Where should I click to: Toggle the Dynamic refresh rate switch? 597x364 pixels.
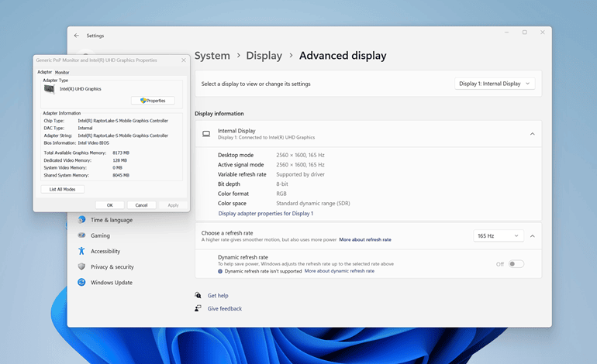coord(516,264)
